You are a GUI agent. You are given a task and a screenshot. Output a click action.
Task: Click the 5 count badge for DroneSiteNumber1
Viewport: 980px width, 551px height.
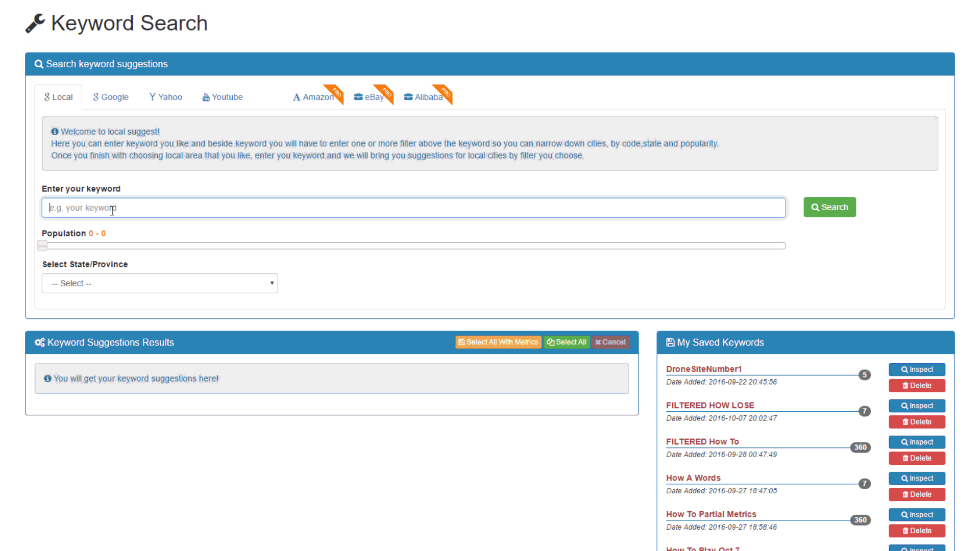(864, 375)
